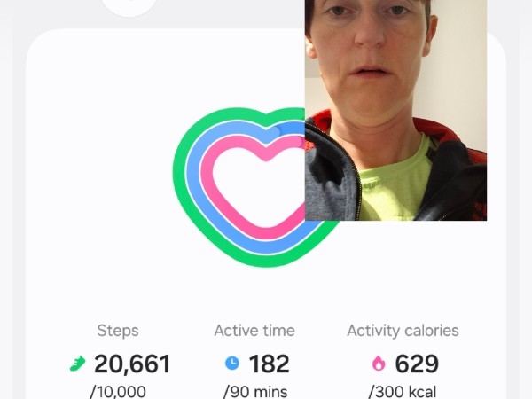Tap the 182 active minutes value
532x399 pixels.
[269, 364]
